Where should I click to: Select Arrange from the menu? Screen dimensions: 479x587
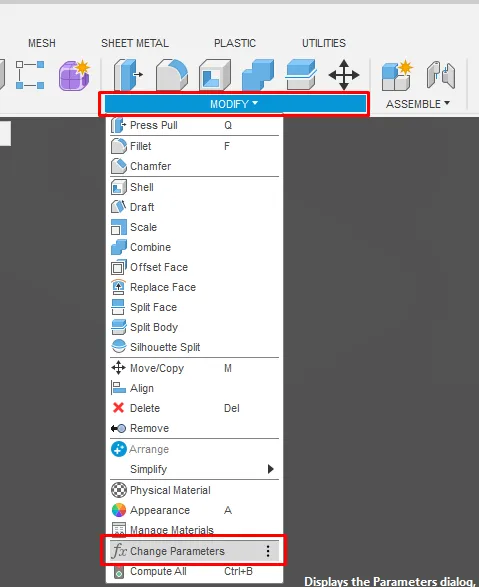(195, 449)
